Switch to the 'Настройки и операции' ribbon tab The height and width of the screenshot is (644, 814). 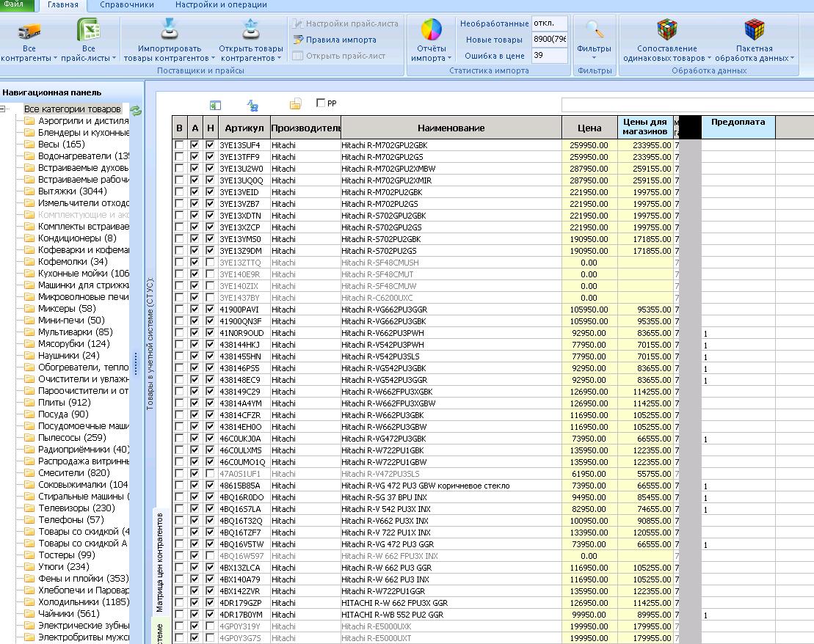221,4
